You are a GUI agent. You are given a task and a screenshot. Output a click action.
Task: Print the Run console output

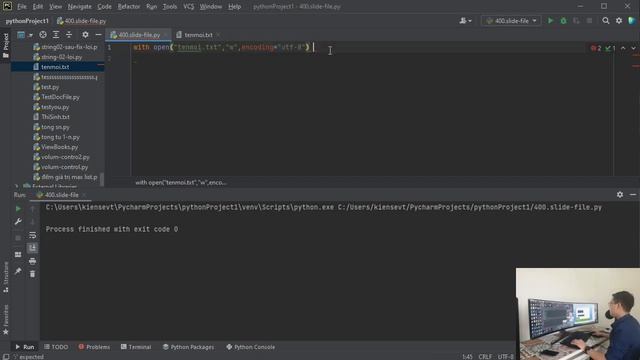tap(33, 261)
